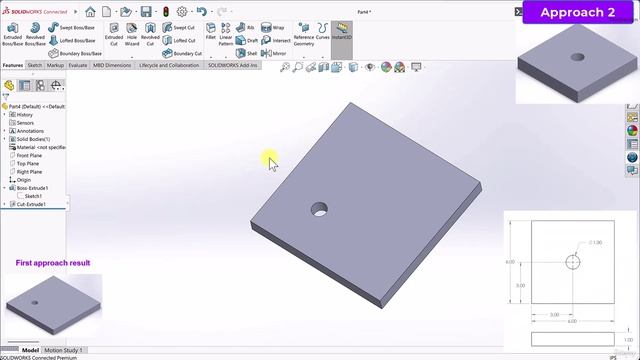Switch to the Evaluate tab
Image resolution: width=640 pixels, height=360 pixels.
point(78,65)
